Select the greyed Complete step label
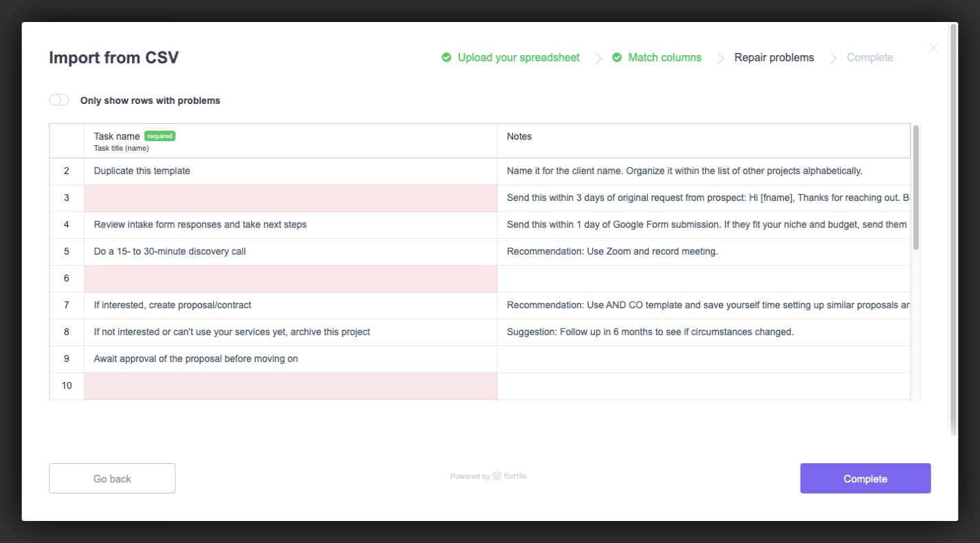The width and height of the screenshot is (980, 543). (870, 58)
